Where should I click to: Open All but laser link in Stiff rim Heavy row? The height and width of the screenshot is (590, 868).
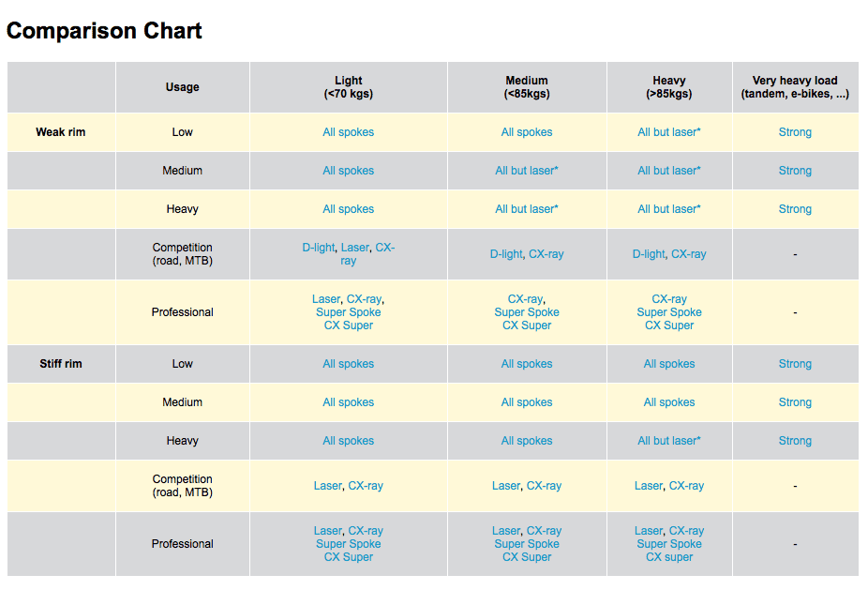tap(668, 441)
